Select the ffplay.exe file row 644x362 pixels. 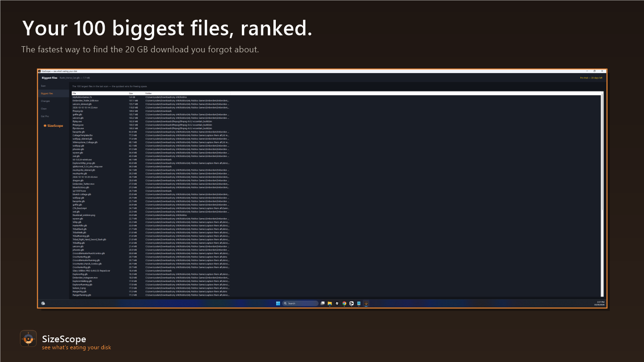[x=336, y=121]
